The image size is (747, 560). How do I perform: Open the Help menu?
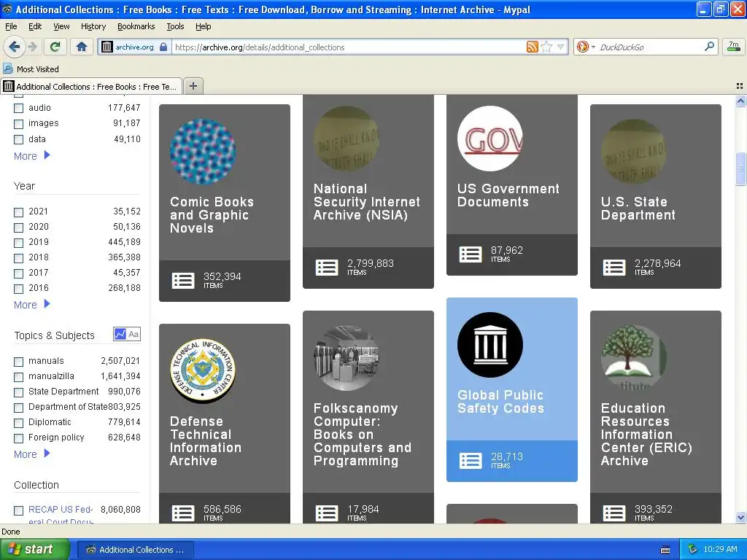pyautogui.click(x=203, y=26)
